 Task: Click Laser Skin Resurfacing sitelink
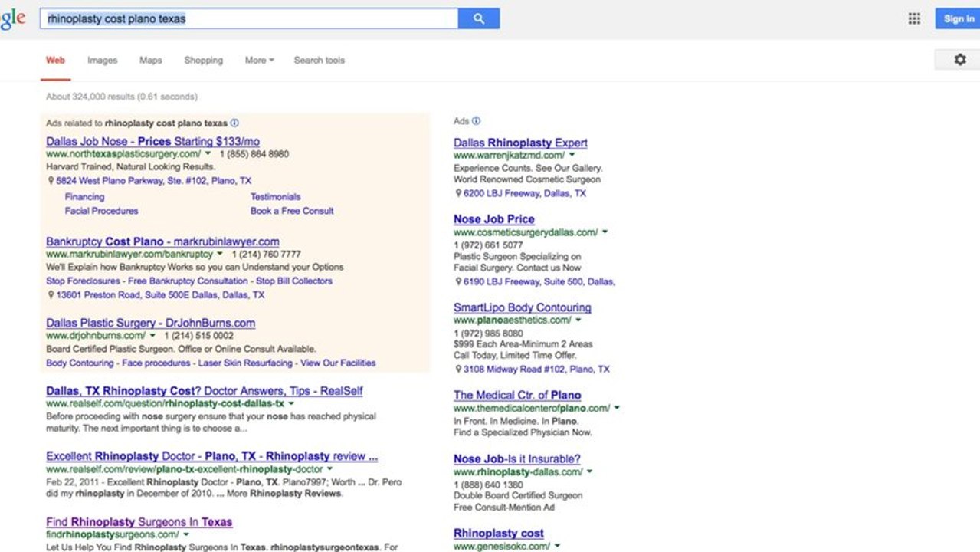coord(246,363)
